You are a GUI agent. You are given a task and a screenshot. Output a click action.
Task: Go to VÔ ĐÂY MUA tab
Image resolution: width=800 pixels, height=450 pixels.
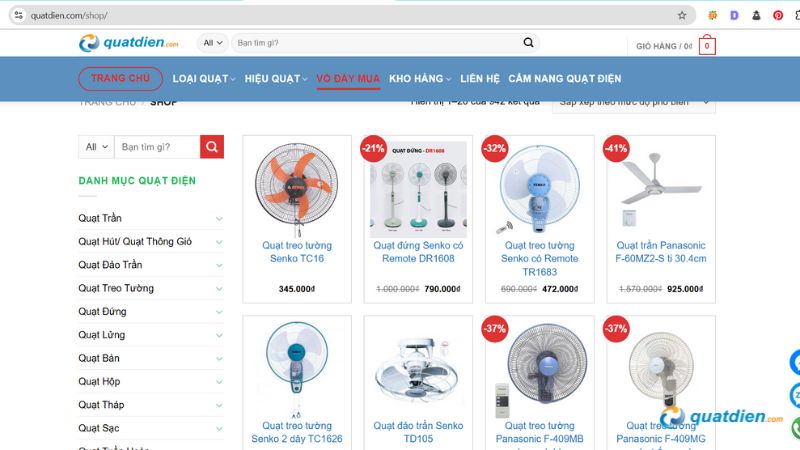(348, 79)
